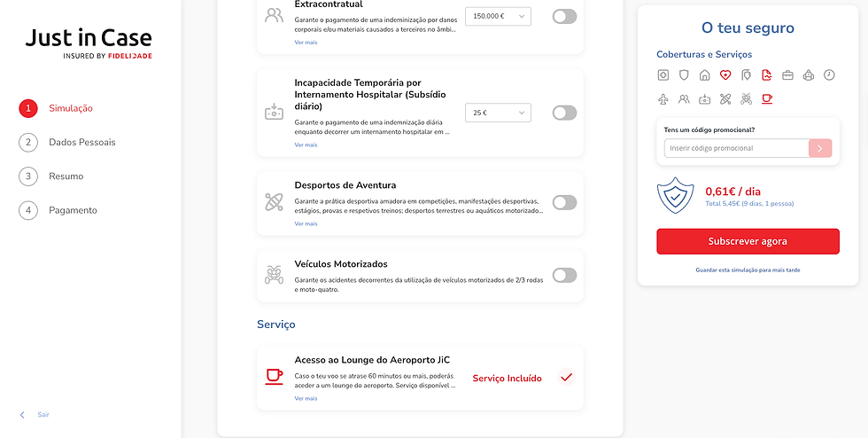Go to the Dados Pessoais step

[x=81, y=142]
